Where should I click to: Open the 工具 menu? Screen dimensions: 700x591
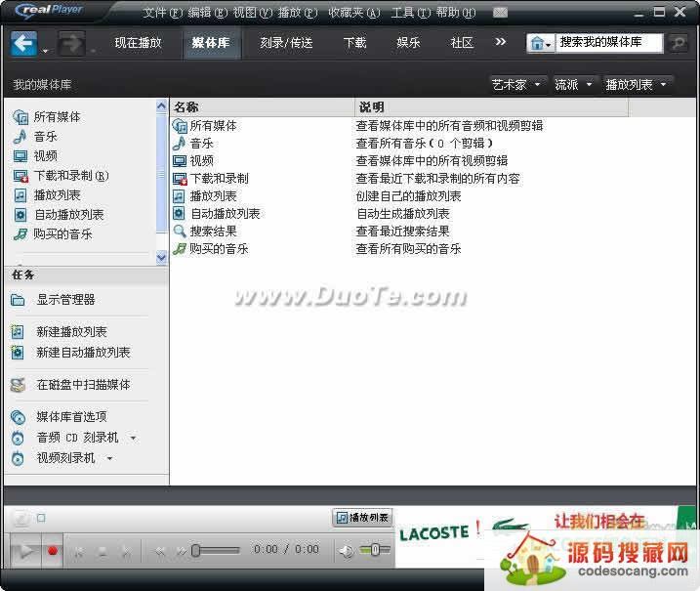click(x=407, y=13)
